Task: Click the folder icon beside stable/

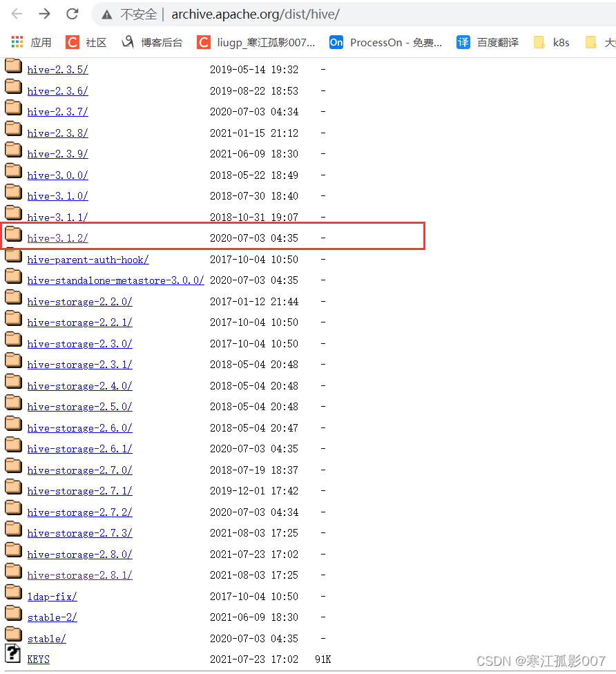Action: pos(13,635)
